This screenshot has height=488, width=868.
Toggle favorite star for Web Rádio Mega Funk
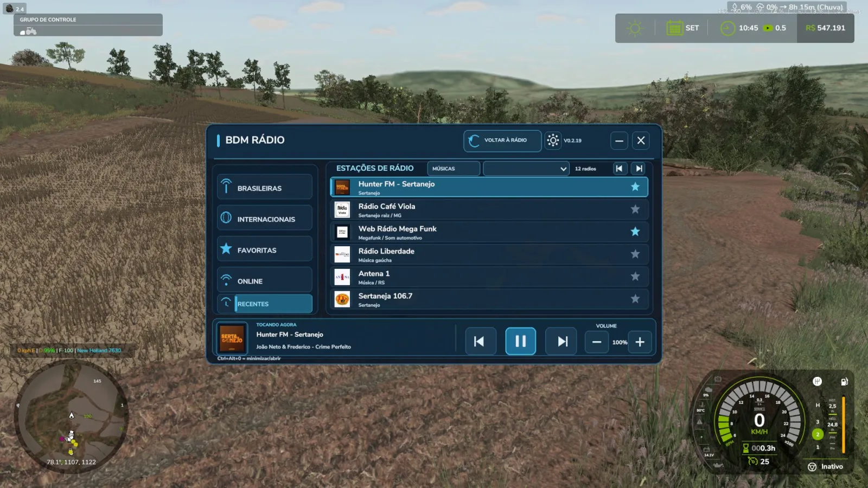click(x=635, y=232)
